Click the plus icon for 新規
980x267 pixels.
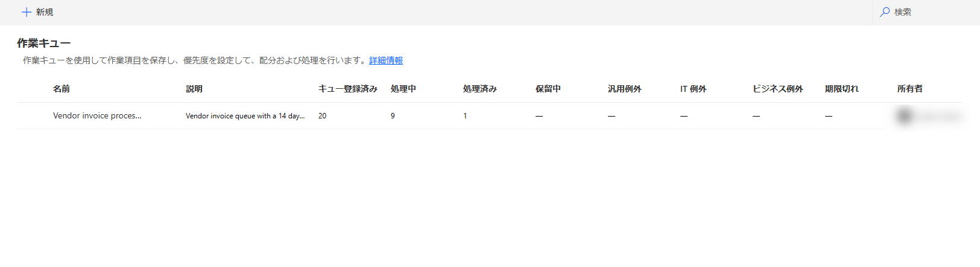(27, 12)
